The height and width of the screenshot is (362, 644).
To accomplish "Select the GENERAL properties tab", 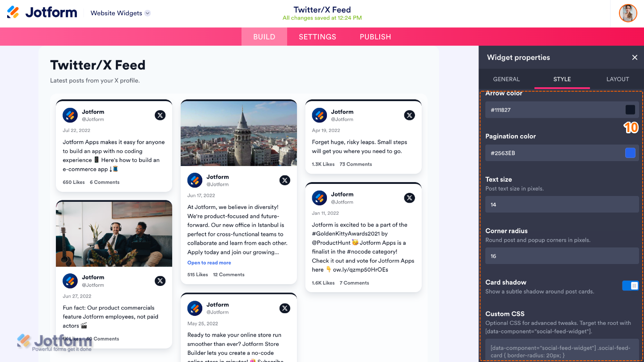I will pos(506,79).
